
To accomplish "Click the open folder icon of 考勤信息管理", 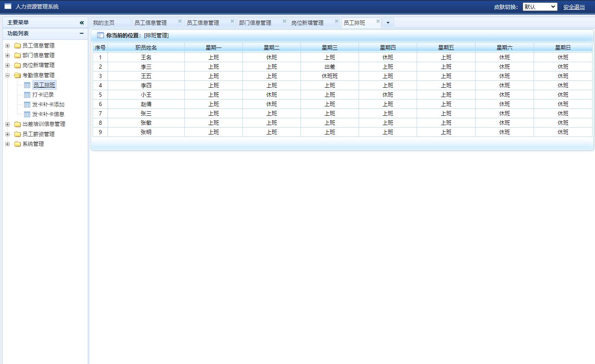I will (x=17, y=75).
